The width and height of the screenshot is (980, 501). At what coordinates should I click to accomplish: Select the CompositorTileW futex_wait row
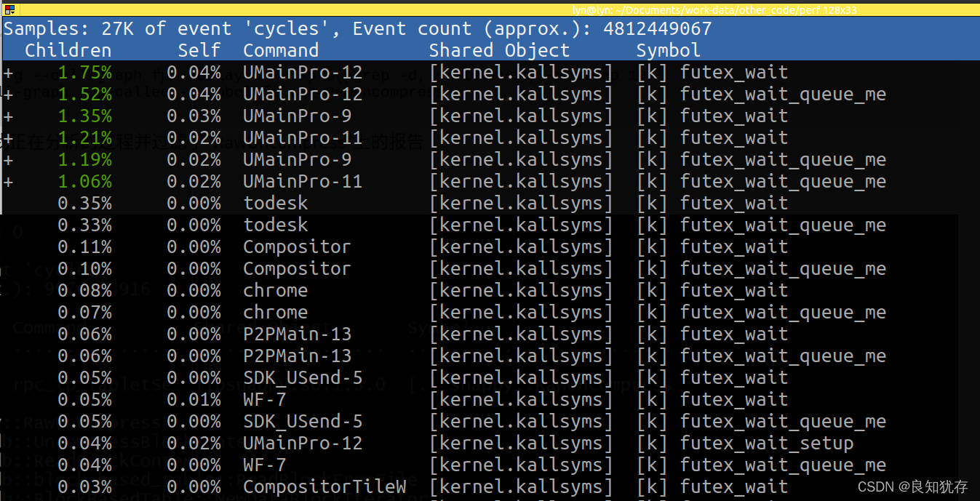tap(437, 487)
